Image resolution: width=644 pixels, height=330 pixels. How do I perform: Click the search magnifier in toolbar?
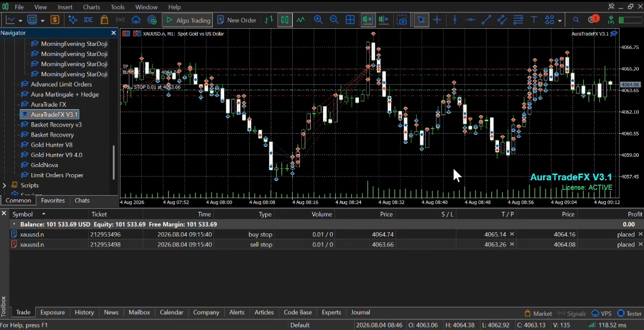pos(576,20)
